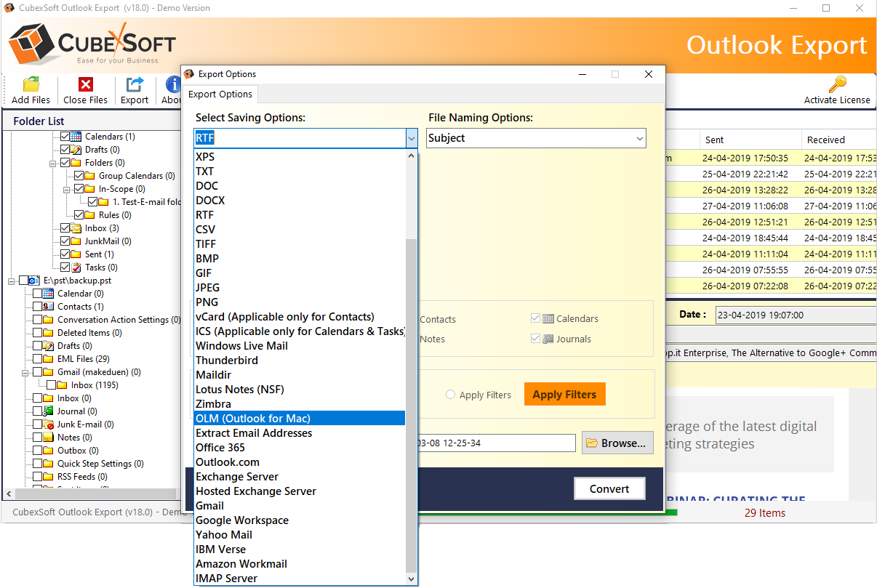Image resolution: width=877 pixels, height=588 pixels.
Task: Collapse the E:\pst\backup.pst tree node
Action: (x=12, y=281)
